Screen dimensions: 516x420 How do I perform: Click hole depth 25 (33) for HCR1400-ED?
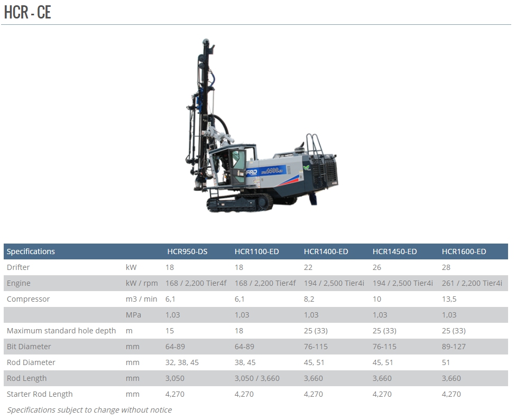coord(316,331)
